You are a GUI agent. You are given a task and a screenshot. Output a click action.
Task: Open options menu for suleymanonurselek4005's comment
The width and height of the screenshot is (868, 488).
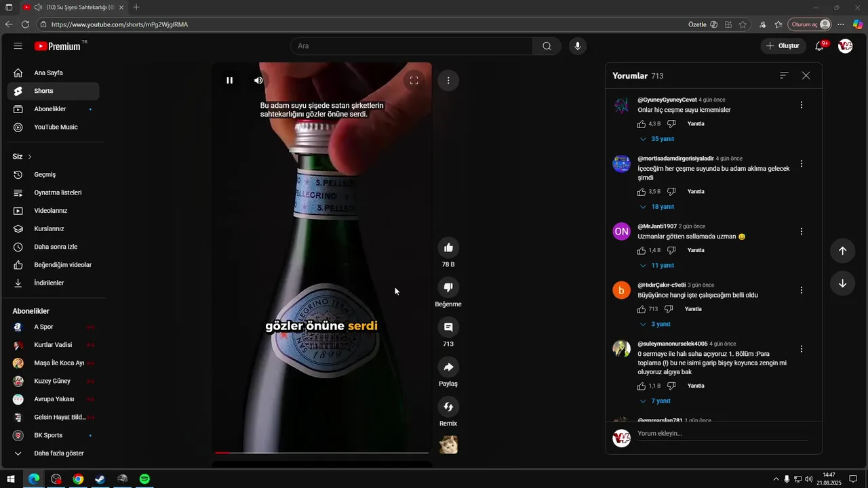802,349
